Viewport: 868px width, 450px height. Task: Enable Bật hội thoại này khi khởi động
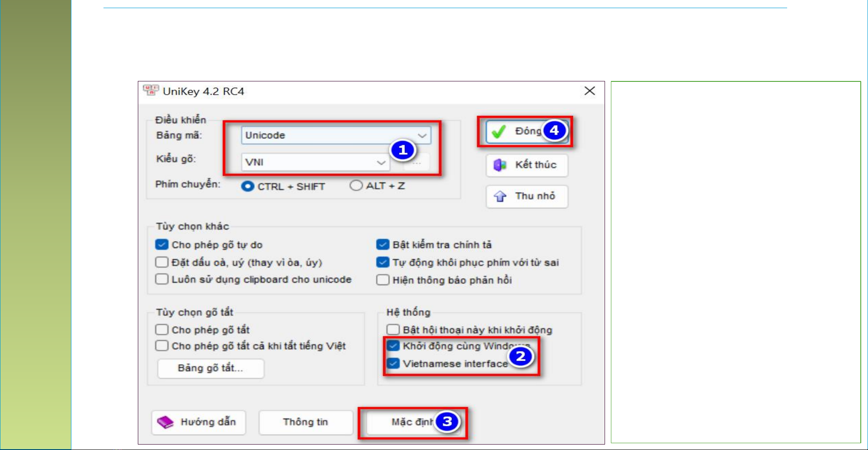(x=393, y=329)
